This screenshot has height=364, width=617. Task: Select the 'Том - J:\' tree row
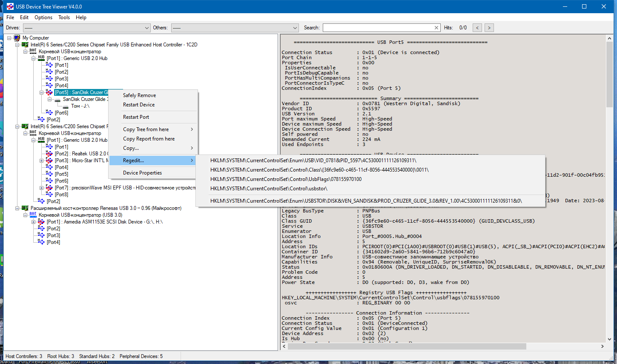point(80,106)
